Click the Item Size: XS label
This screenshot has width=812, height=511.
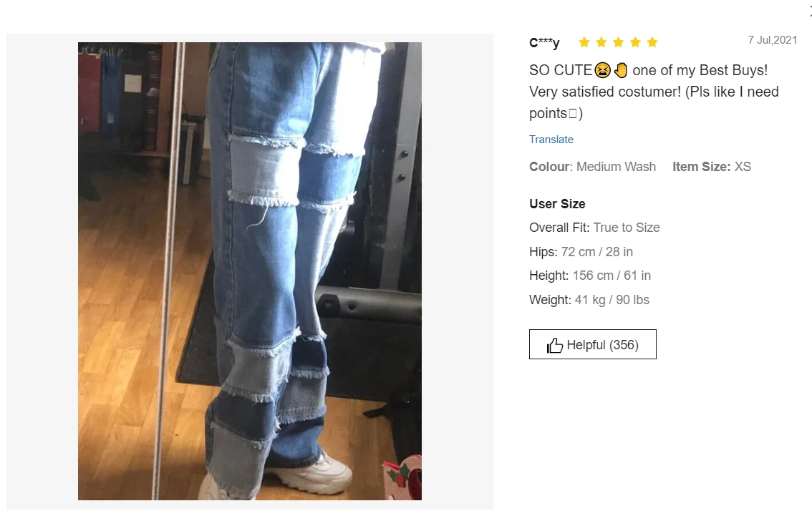(x=712, y=167)
